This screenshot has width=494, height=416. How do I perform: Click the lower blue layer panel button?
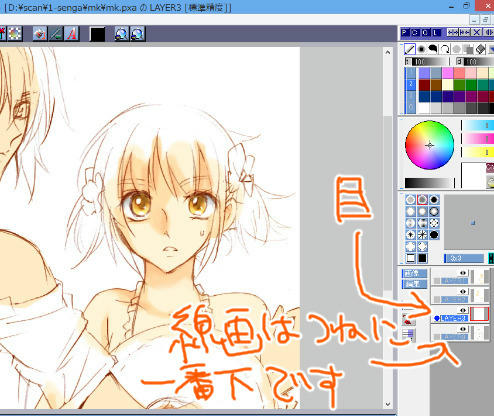pos(414,284)
